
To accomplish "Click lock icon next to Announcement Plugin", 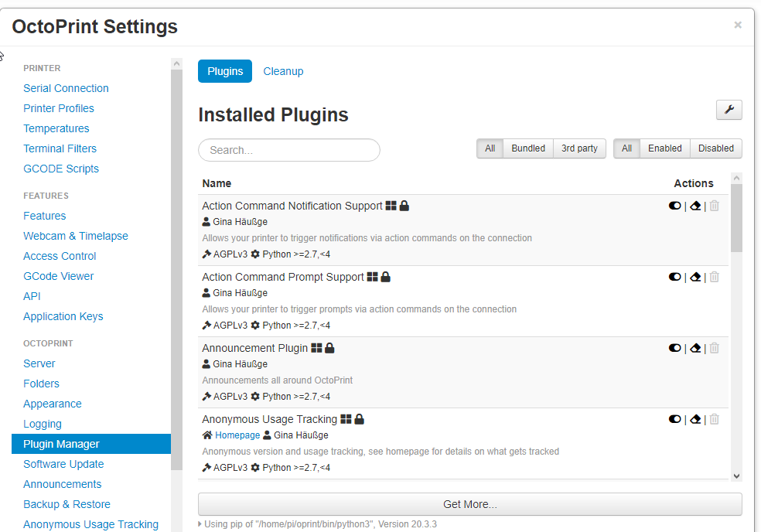I will (x=329, y=348).
